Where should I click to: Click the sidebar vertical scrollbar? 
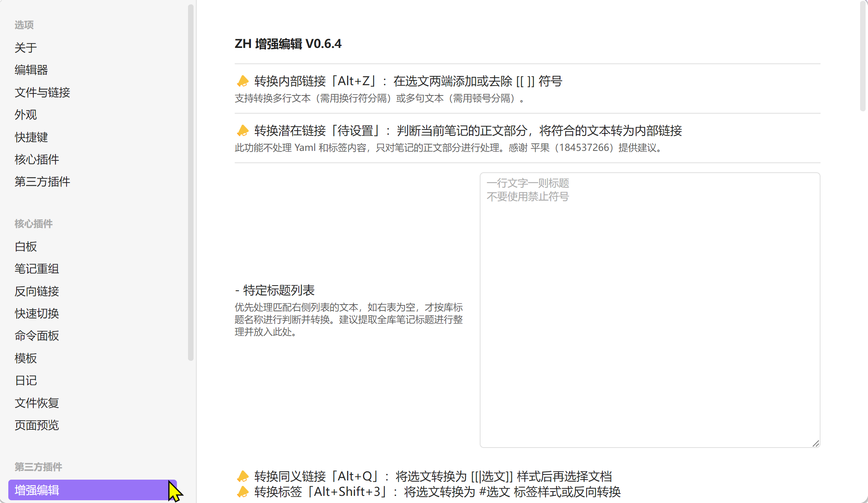click(190, 182)
